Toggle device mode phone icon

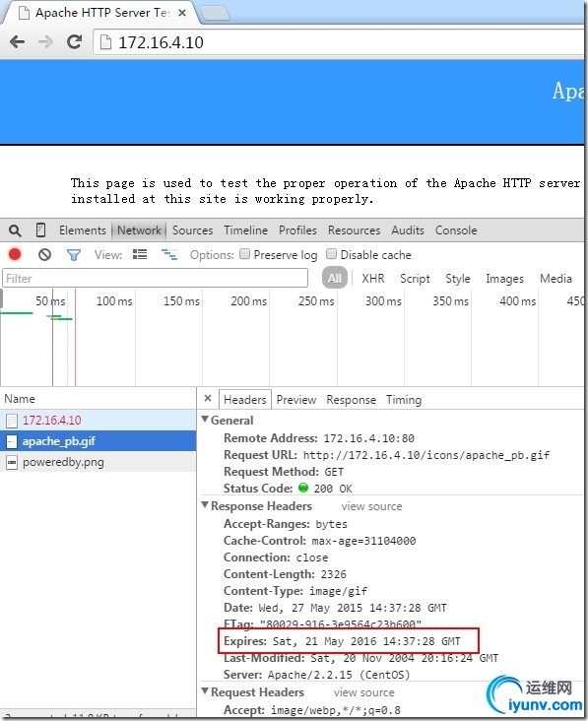click(x=40, y=229)
